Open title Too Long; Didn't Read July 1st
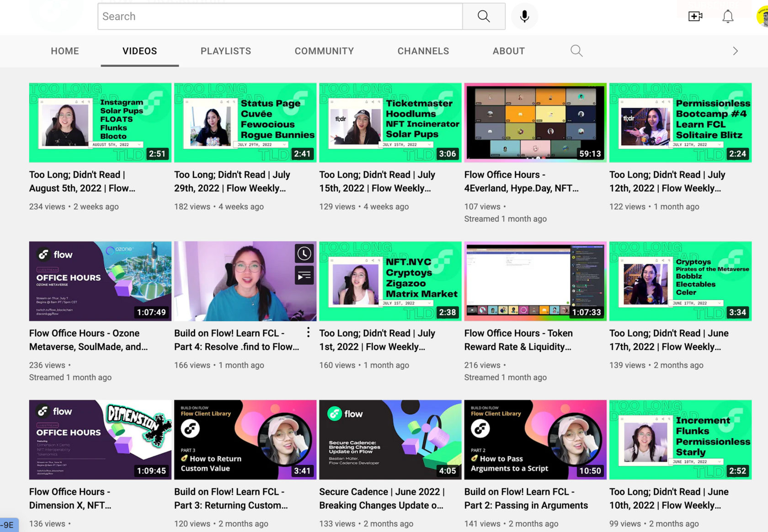Screen dimensions: 768x532 click(377, 340)
